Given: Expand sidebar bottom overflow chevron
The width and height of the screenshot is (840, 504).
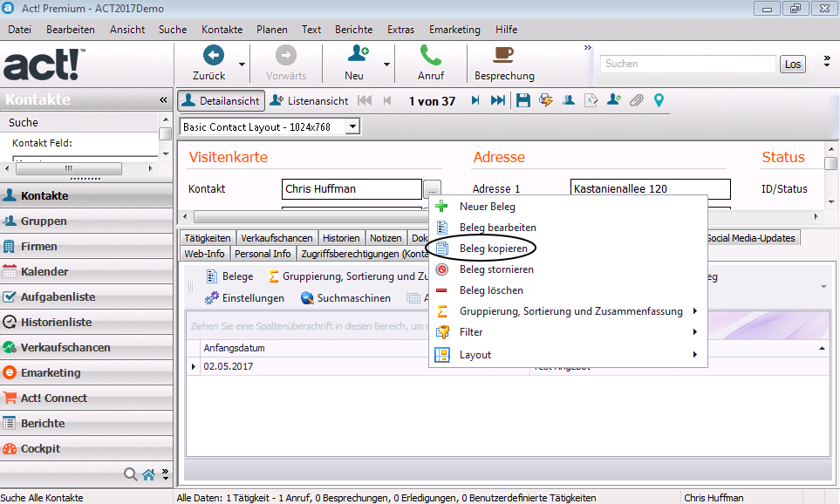Looking at the screenshot, I should [x=166, y=474].
